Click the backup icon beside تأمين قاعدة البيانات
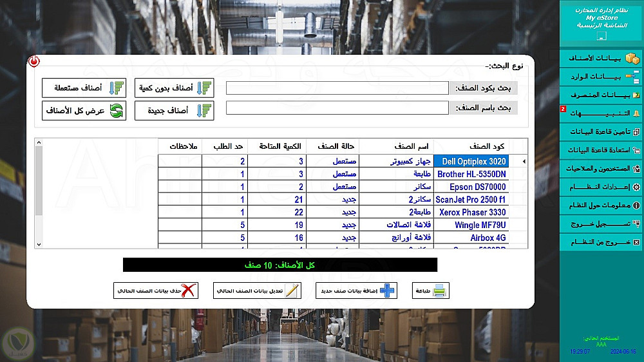 coord(636,132)
